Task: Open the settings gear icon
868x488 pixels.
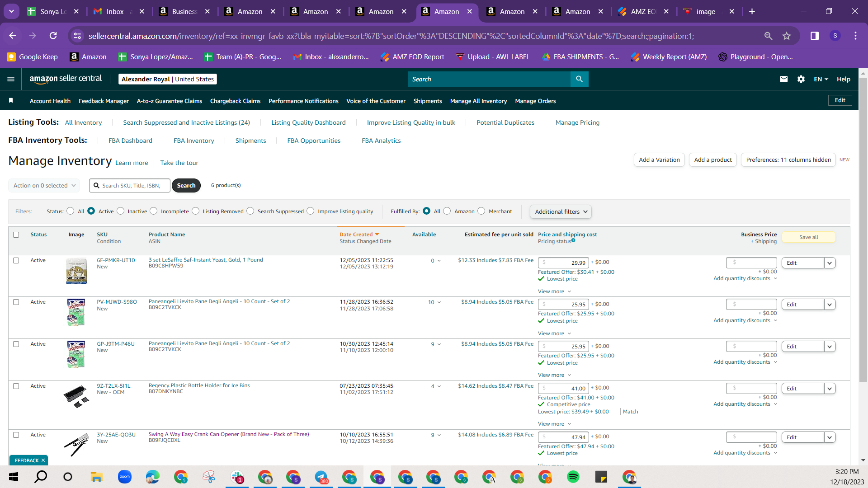Action: click(801, 79)
